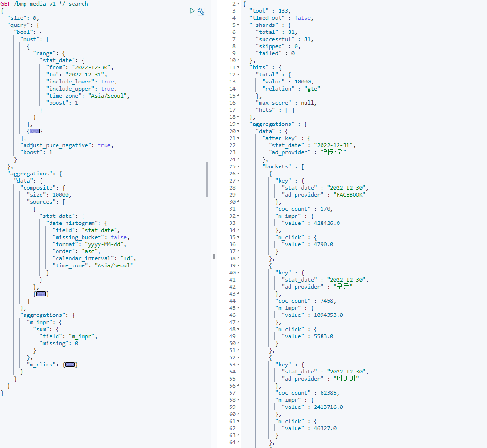Click the composite size 10000 value
The height and width of the screenshot is (448, 487).
click(60, 195)
